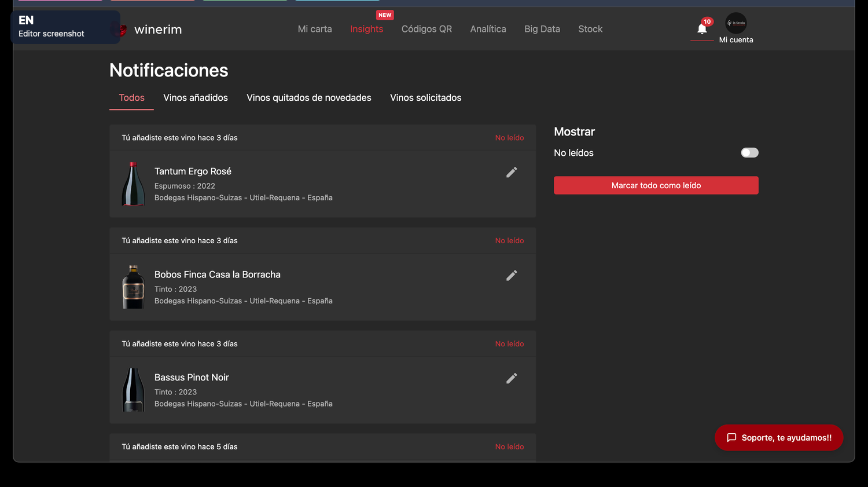Image resolution: width=868 pixels, height=487 pixels.
Task: Open the Soporte, te ayudamos!! chat
Action: 779,438
